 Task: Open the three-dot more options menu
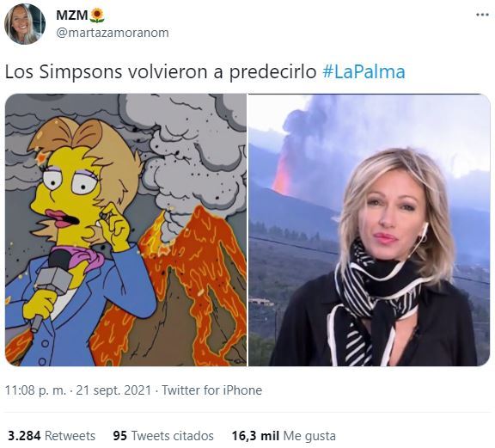[482, 15]
